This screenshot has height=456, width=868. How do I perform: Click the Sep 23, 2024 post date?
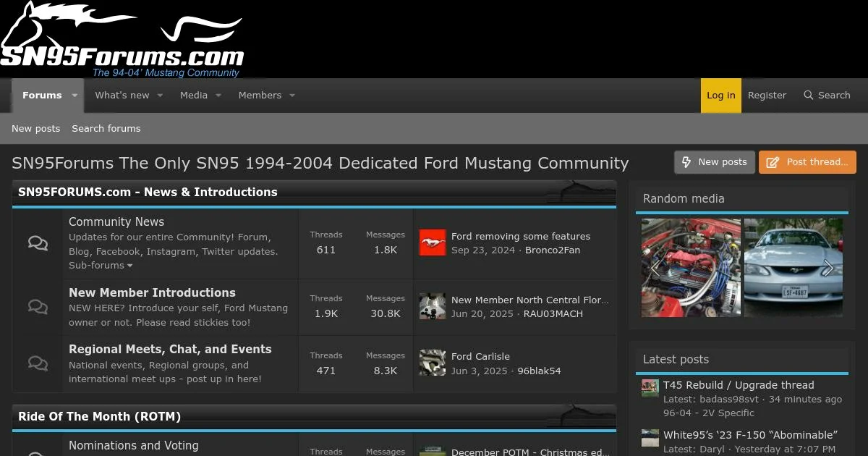(x=483, y=250)
